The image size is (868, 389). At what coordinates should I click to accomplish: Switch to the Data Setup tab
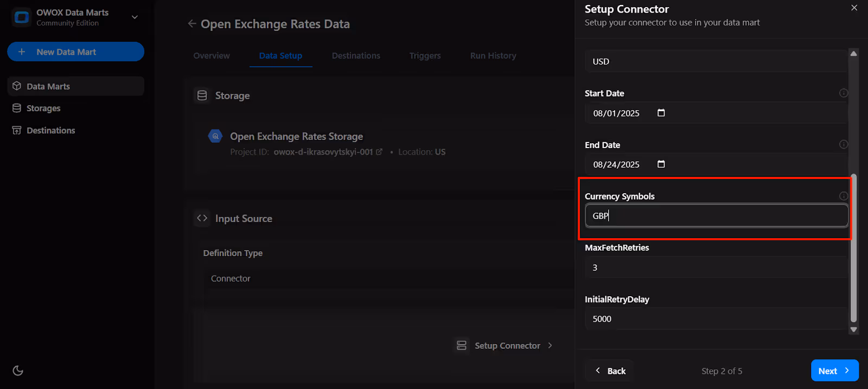click(280, 55)
